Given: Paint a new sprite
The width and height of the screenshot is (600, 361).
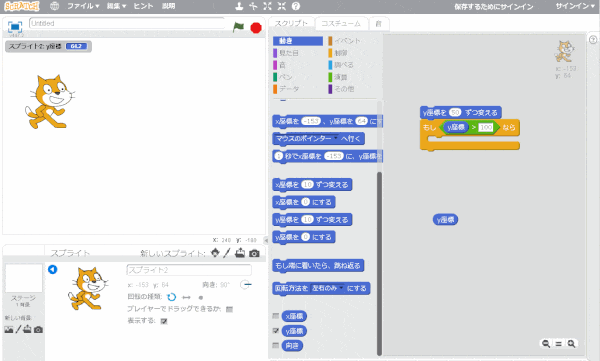Looking at the screenshot, I should click(x=227, y=253).
